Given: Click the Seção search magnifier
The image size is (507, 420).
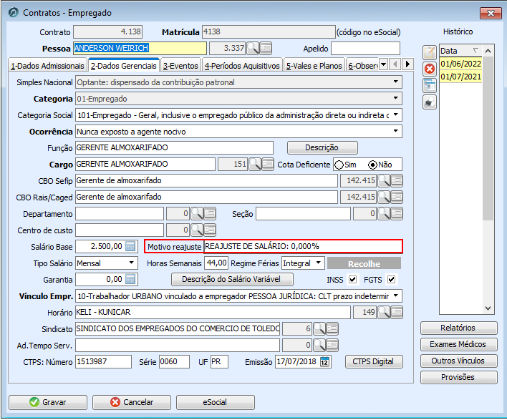Looking at the screenshot, I should tap(384, 213).
